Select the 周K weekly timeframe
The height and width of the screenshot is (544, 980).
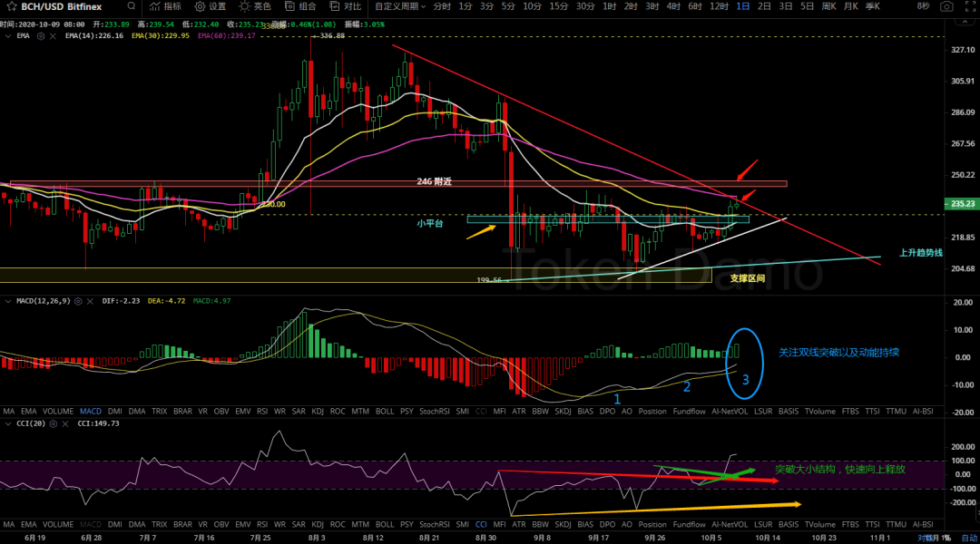[x=828, y=6]
